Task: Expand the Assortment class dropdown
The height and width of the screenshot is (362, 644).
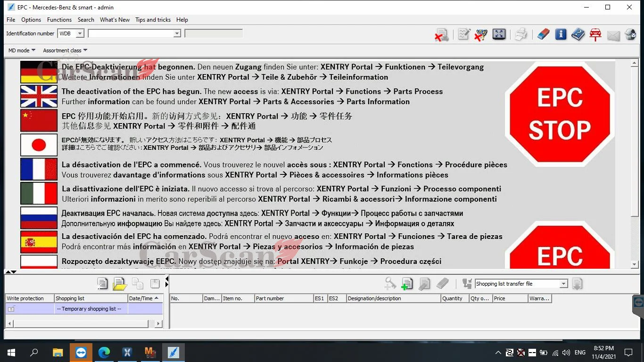Action: pos(65,50)
